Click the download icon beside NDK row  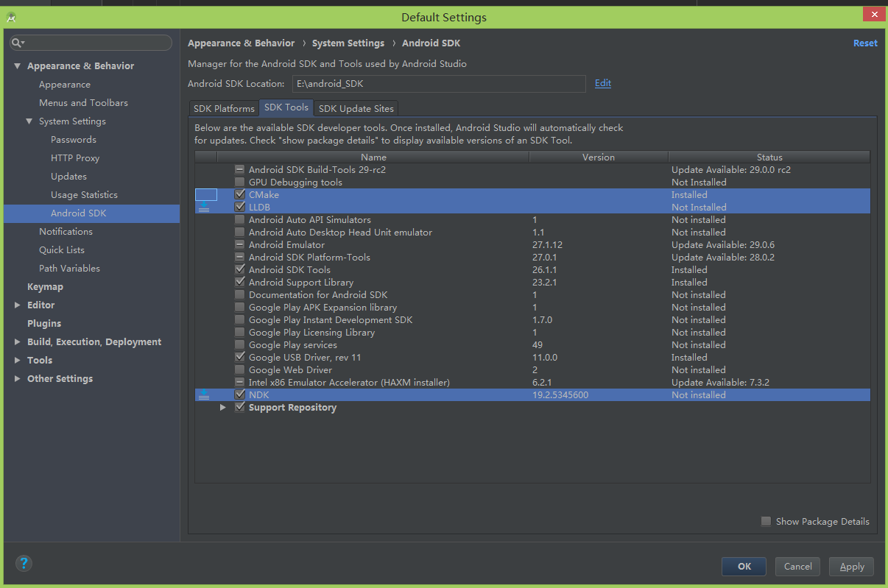click(x=205, y=395)
